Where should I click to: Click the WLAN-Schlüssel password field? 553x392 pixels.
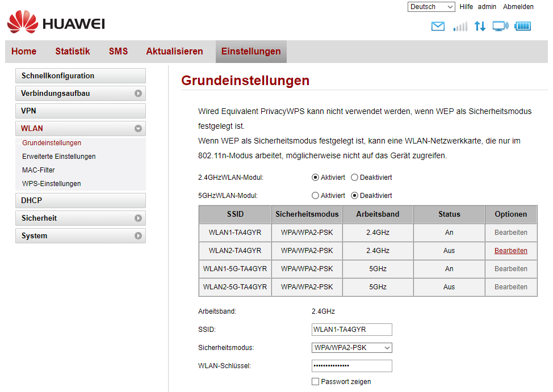click(x=352, y=366)
